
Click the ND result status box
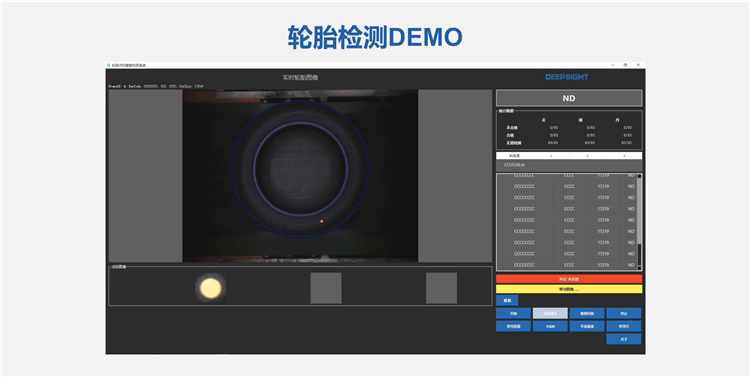[x=569, y=98]
